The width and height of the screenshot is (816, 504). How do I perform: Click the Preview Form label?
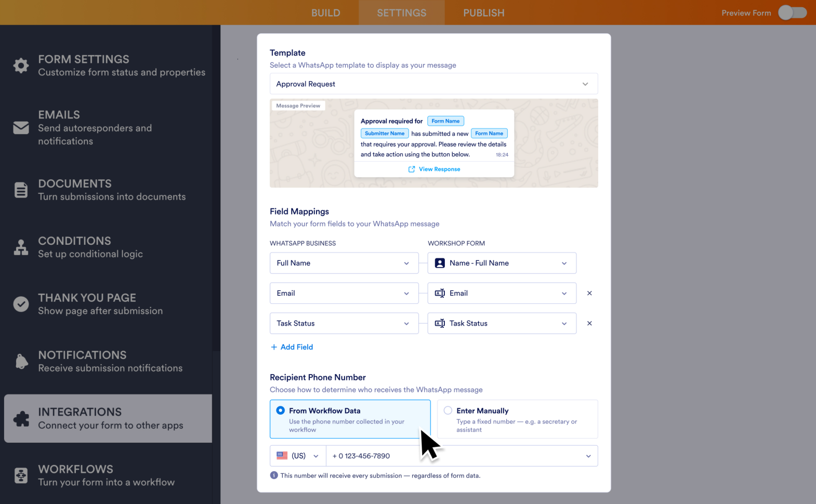[746, 13]
